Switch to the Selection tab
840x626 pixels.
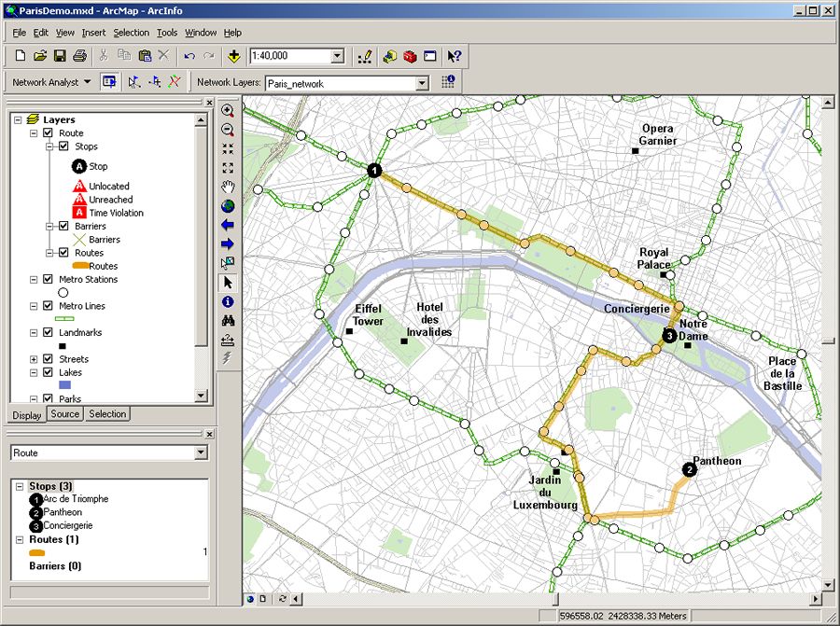tap(107, 414)
